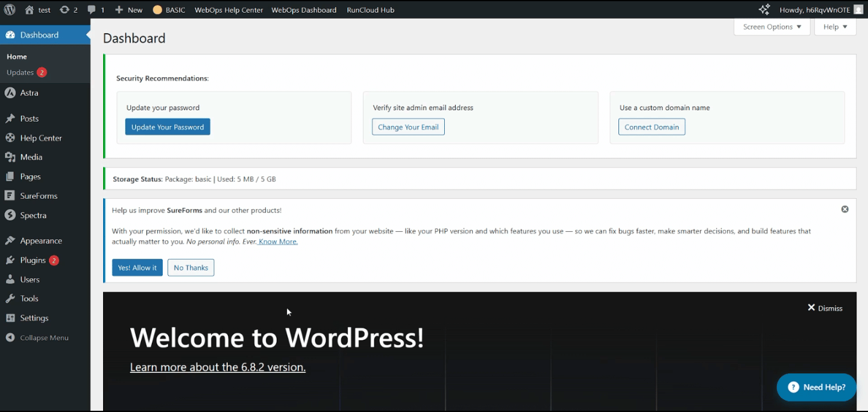Dismiss the SureForms notice with the X icon

[844, 209]
